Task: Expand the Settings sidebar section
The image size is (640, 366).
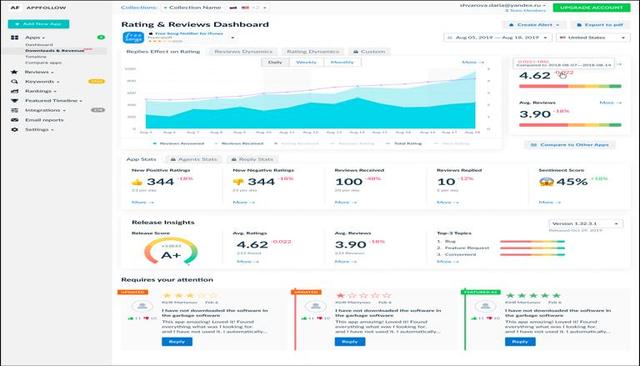Action: click(39, 129)
